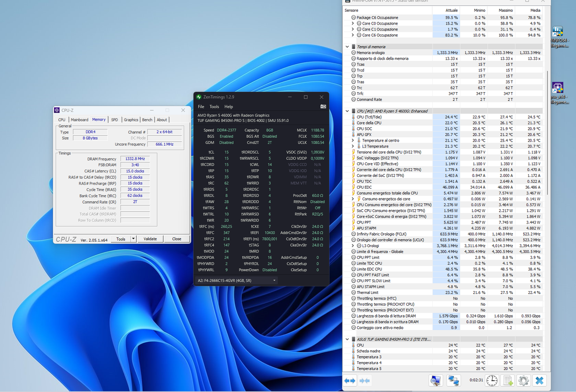Image resolution: width=576 pixels, height=392 pixels.
Task: Open the ZenTimings Help menu
Action: tap(228, 106)
